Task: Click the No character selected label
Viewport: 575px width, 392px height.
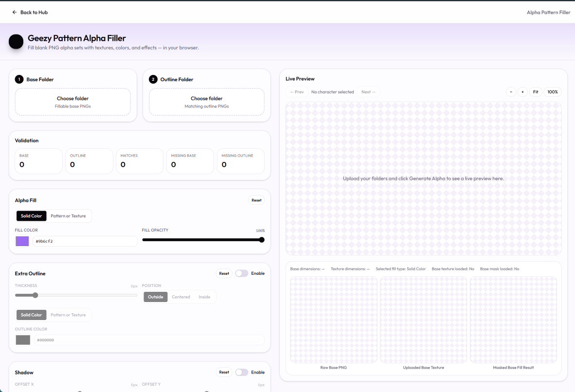Action: point(333,92)
